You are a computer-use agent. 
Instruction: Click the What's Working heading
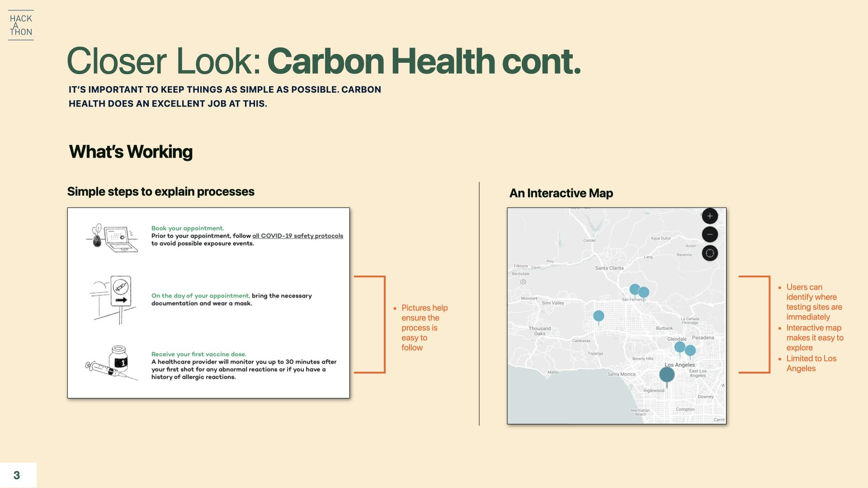tap(131, 152)
